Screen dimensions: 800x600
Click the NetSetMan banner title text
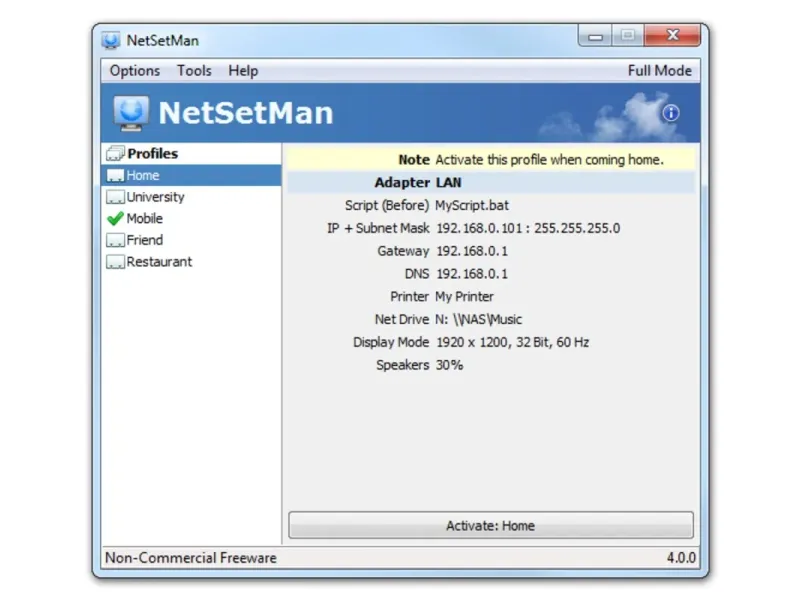pyautogui.click(x=246, y=113)
